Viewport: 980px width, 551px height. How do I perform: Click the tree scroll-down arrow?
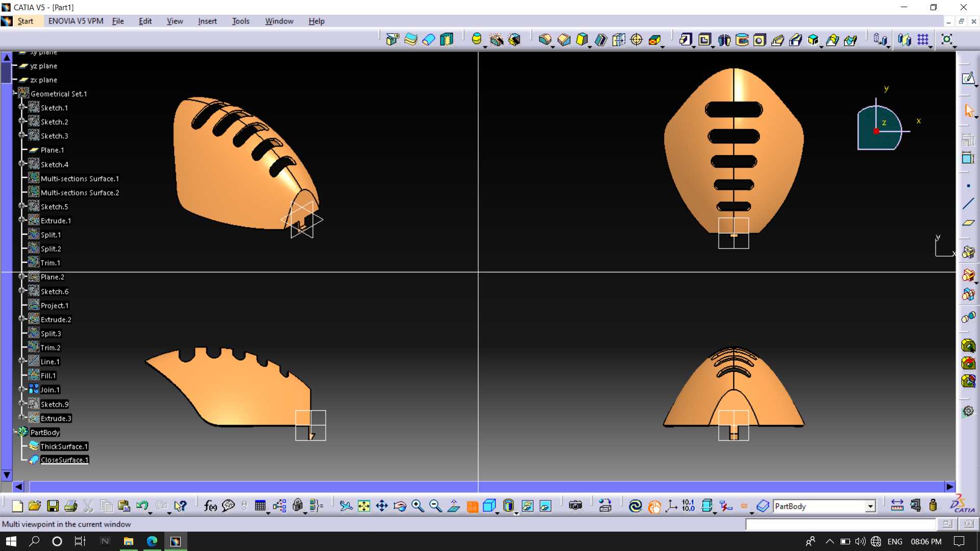(x=7, y=475)
